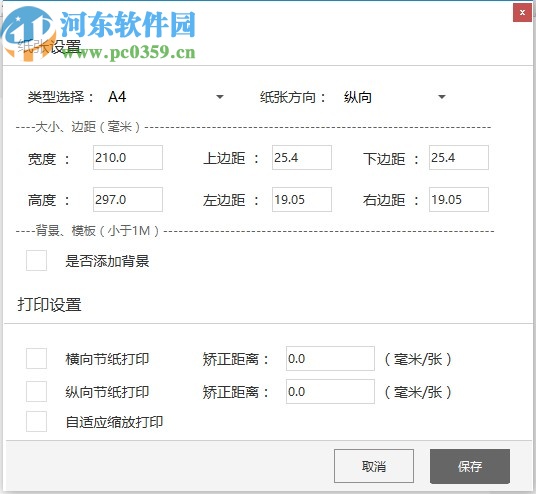This screenshot has height=494, width=536.
Task: Click the 保存 button
Action: (x=470, y=466)
